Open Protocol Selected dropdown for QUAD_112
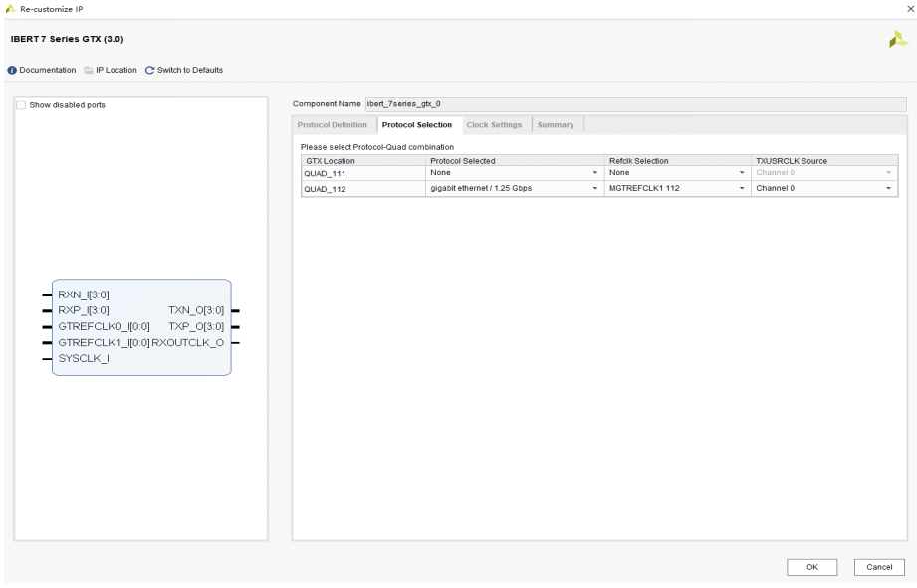This screenshot has height=588, width=917. (515, 188)
